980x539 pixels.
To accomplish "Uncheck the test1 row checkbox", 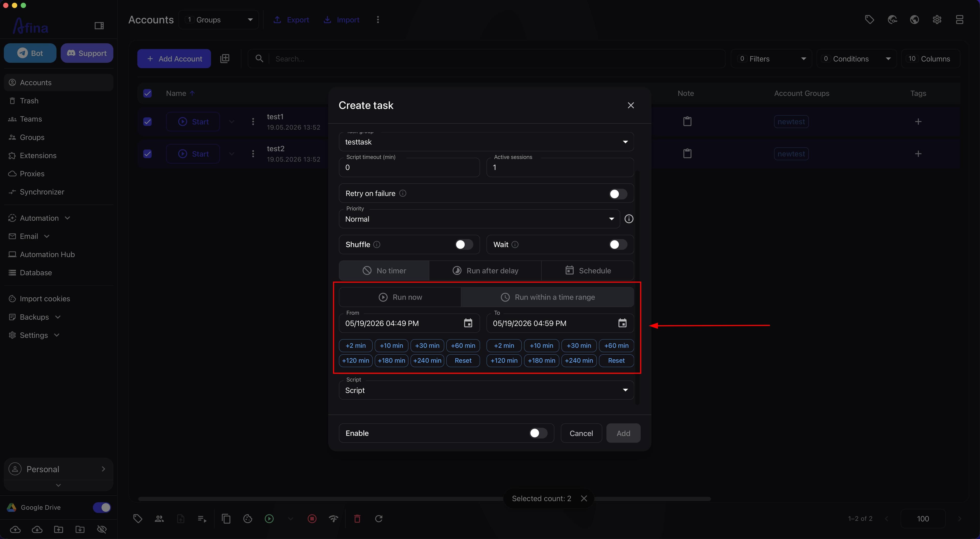I will pyautogui.click(x=148, y=121).
